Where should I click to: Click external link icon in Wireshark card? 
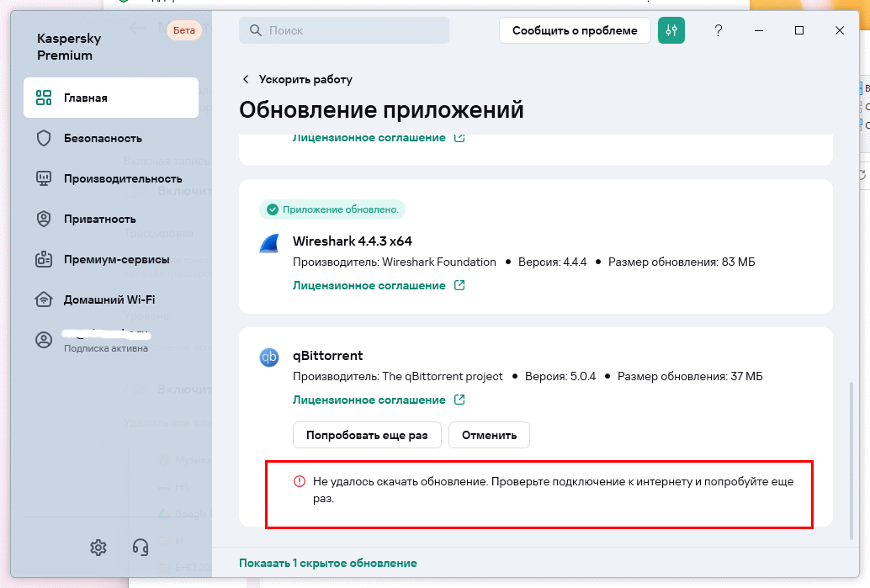pos(459,285)
